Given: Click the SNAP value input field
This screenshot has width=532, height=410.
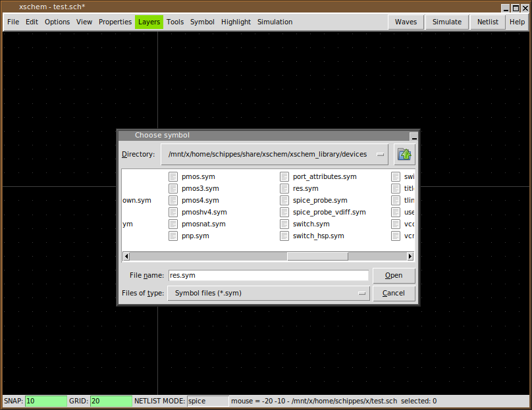Looking at the screenshot, I should click(45, 401).
